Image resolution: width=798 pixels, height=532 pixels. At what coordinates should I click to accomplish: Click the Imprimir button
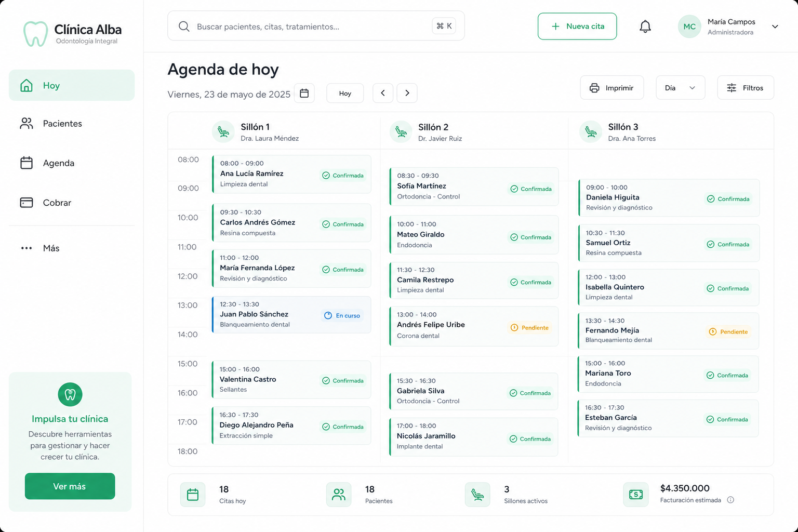pos(612,88)
